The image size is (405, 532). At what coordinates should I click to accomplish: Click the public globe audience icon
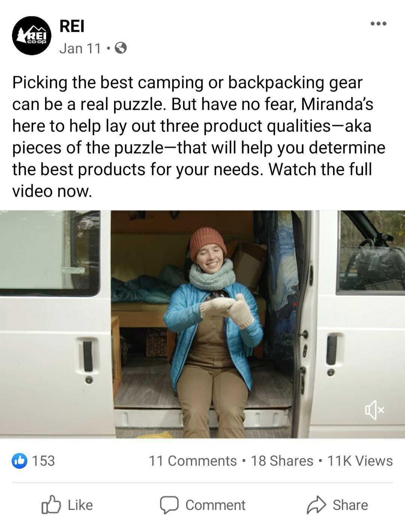[120, 48]
